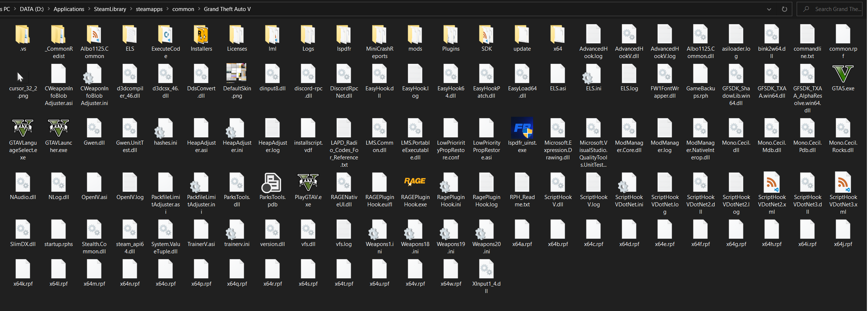
Task: Select the Plugins folder icon
Action: tap(451, 35)
